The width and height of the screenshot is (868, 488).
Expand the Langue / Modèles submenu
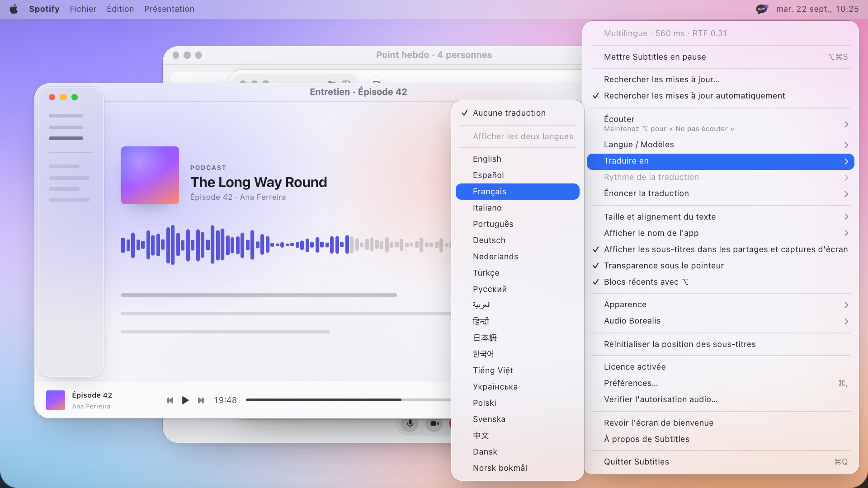click(x=721, y=145)
